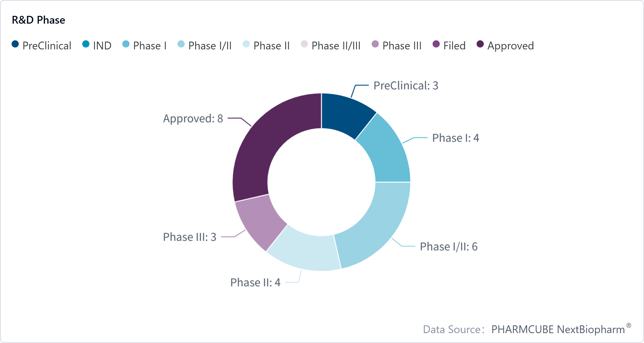Click the Phase III legend dot

[x=375, y=44]
